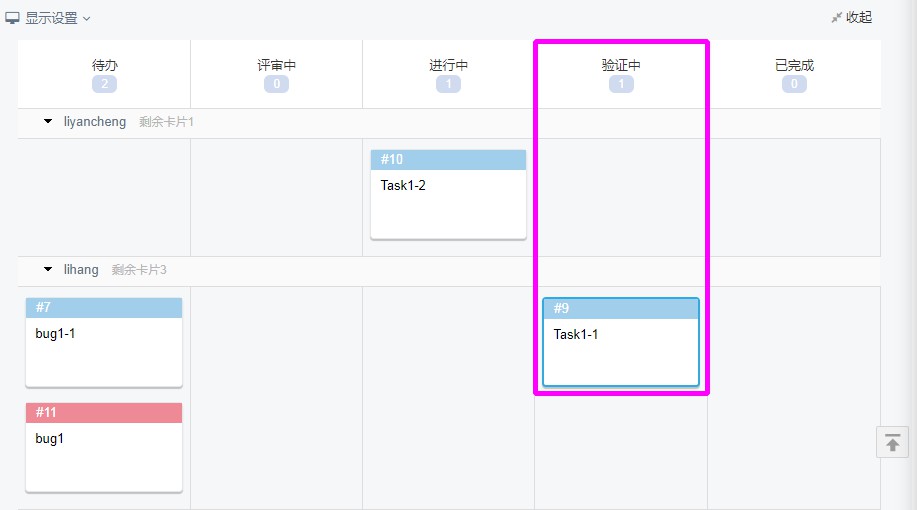Open card #9 Task1-1
The image size is (917, 510).
(621, 342)
